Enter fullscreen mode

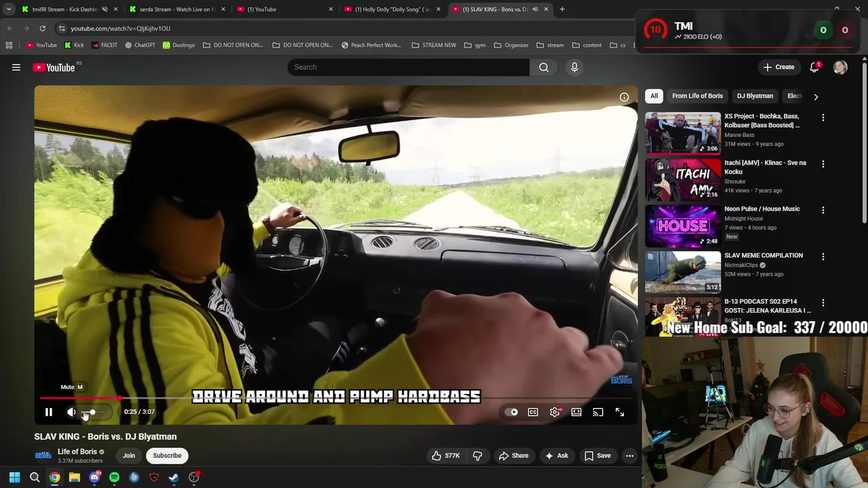pyautogui.click(x=620, y=412)
